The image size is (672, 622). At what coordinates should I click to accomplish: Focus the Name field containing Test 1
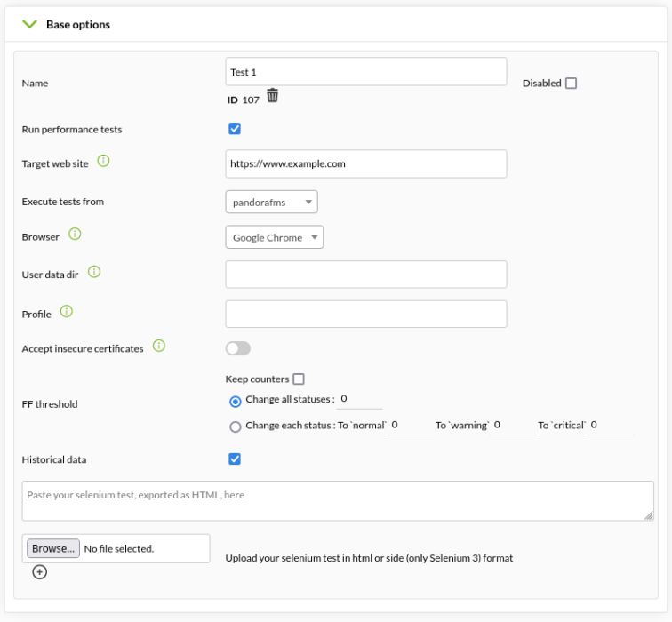[x=366, y=72]
